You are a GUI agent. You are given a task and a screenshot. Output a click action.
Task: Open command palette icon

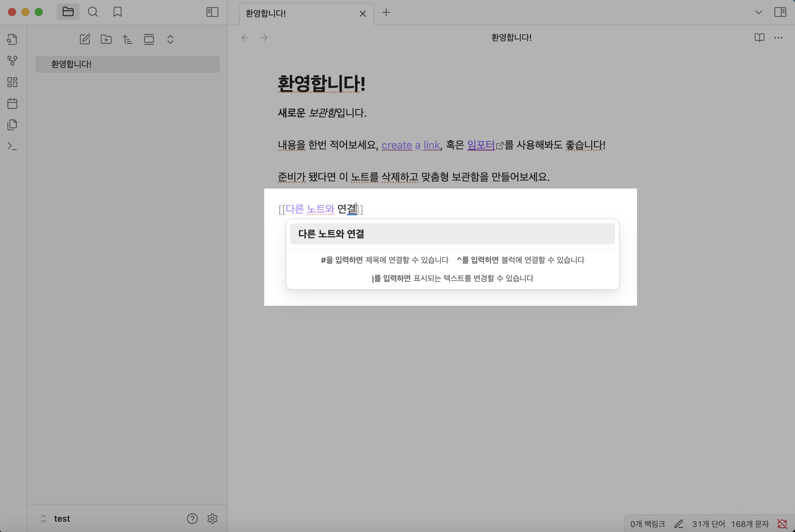click(x=12, y=146)
